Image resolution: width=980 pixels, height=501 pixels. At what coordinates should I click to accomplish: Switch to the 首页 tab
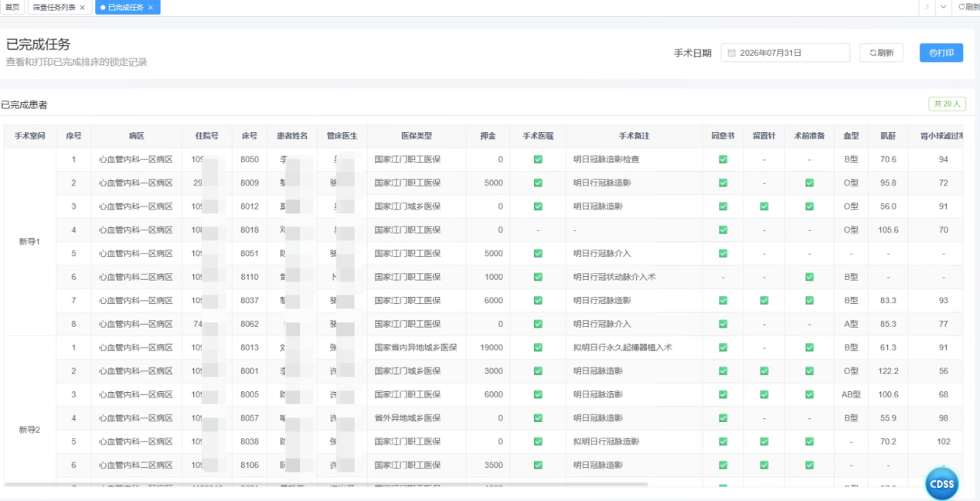12,7
